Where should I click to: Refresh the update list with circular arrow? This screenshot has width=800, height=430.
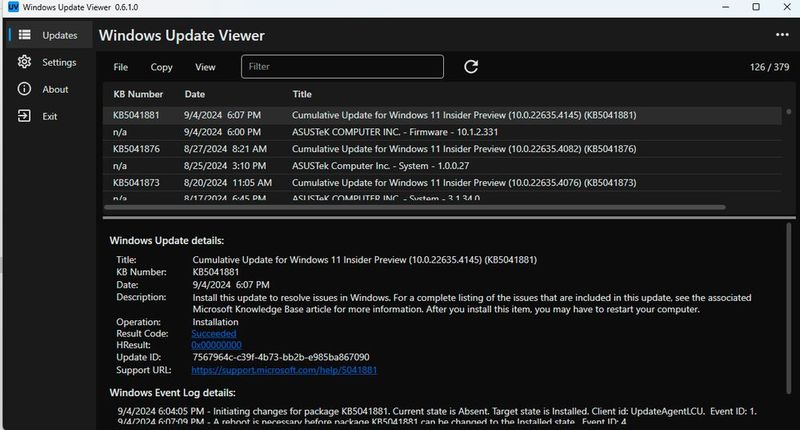[x=471, y=66]
